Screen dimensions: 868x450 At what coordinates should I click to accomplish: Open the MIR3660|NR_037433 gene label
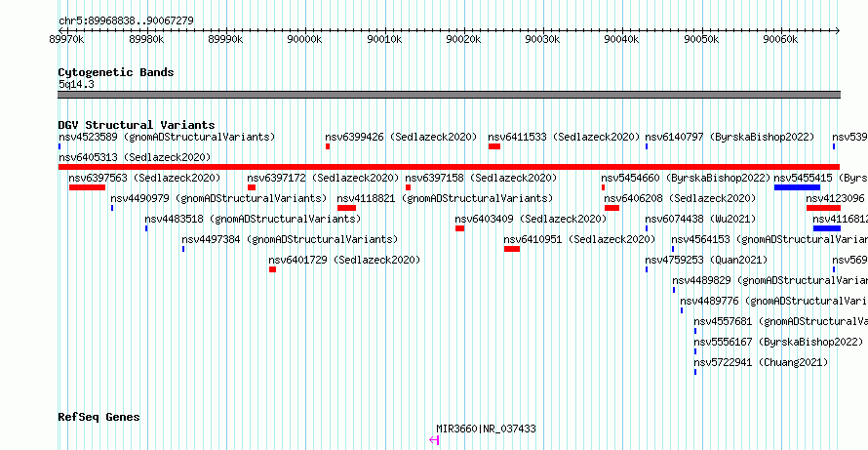(x=486, y=429)
